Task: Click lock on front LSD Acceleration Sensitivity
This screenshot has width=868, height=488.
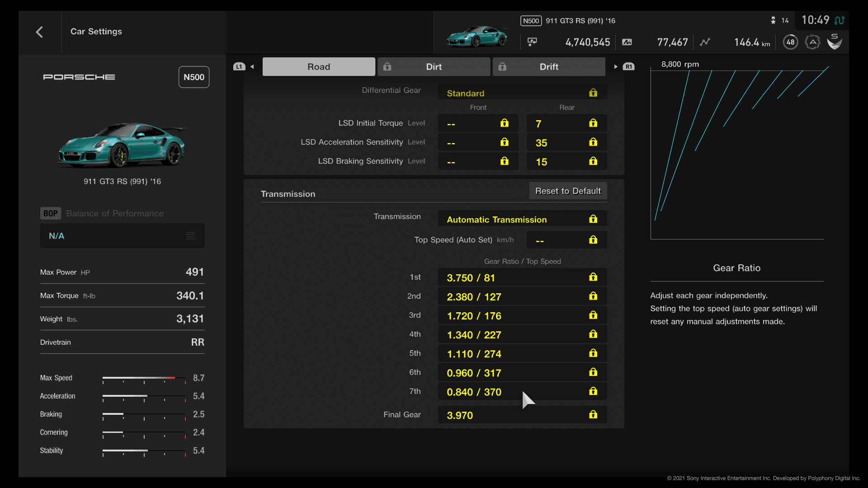Action: tap(505, 142)
